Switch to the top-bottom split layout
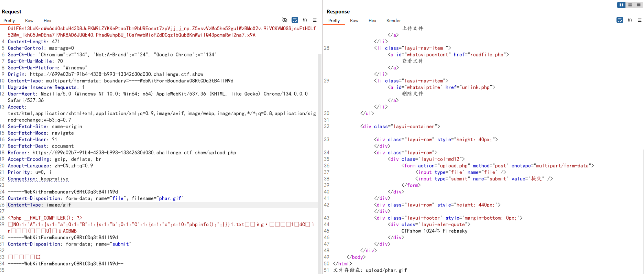The width and height of the screenshot is (644, 274). (x=630, y=5)
